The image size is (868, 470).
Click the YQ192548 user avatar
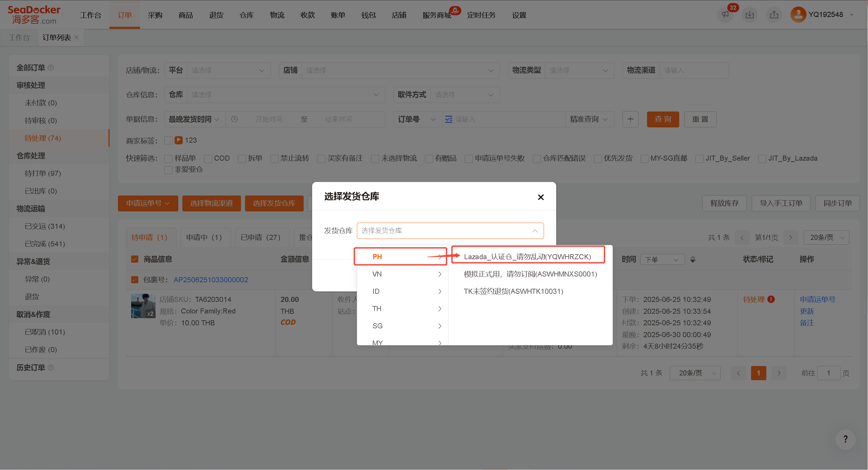(798, 15)
